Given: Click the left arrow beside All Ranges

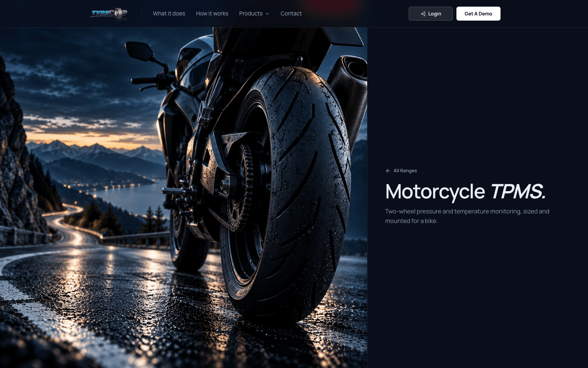Looking at the screenshot, I should pos(388,171).
